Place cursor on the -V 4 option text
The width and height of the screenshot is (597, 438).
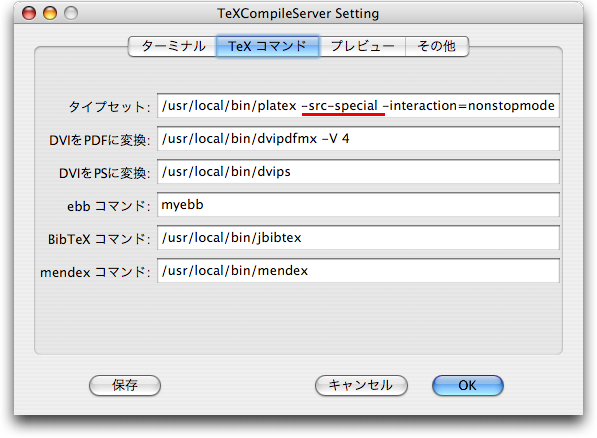(335, 139)
